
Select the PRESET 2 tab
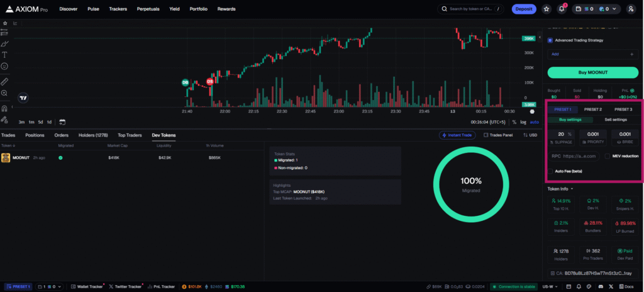tap(592, 109)
